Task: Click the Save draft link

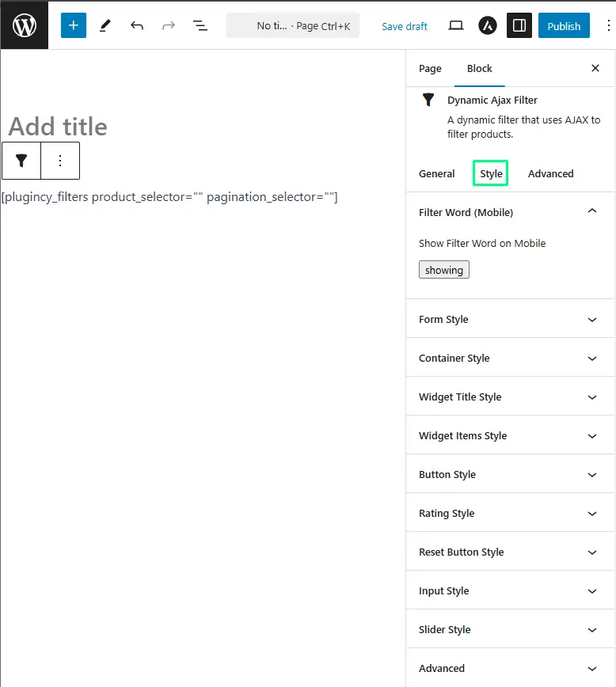Action: click(405, 26)
